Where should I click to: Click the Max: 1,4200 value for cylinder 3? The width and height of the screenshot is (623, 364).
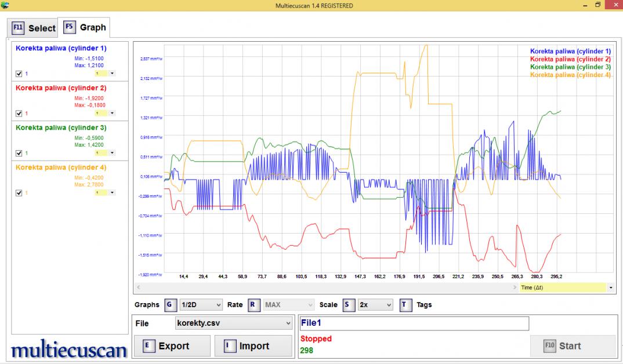point(89,145)
